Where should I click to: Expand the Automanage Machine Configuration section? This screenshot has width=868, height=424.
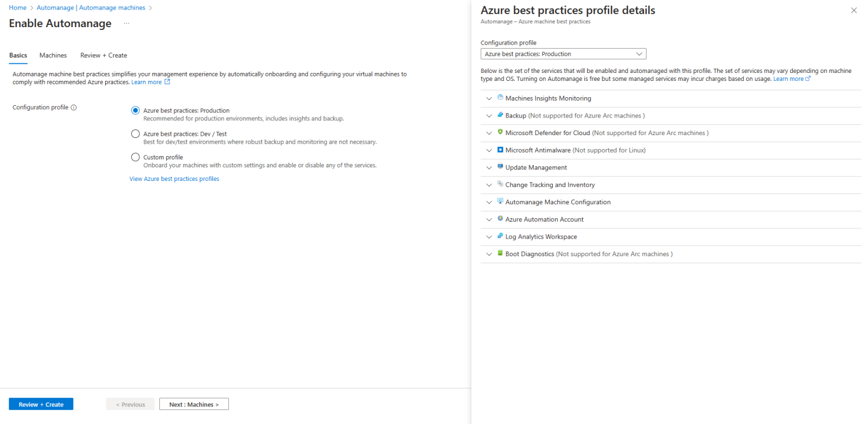tap(489, 202)
